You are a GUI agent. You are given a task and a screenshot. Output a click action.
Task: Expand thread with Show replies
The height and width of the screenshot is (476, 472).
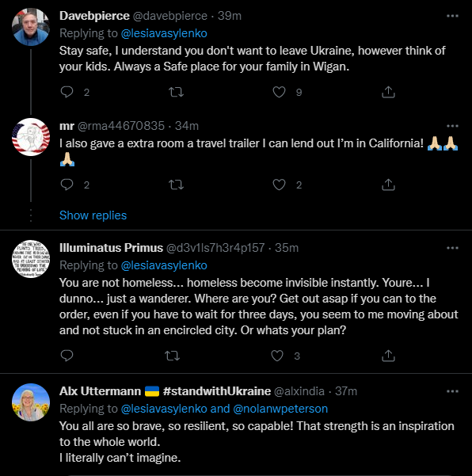(93, 215)
